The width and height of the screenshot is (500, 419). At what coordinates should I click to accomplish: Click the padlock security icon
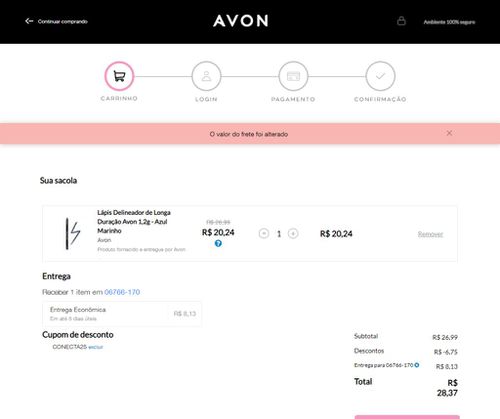coord(401,21)
